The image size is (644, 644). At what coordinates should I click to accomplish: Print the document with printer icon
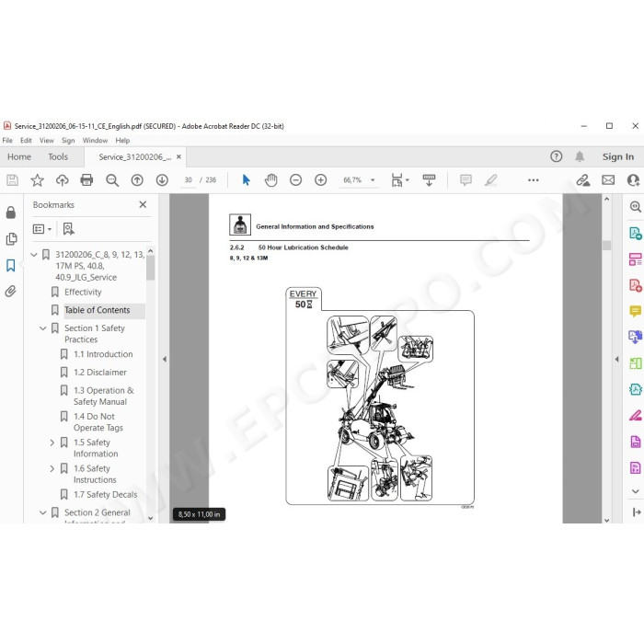pos(86,180)
